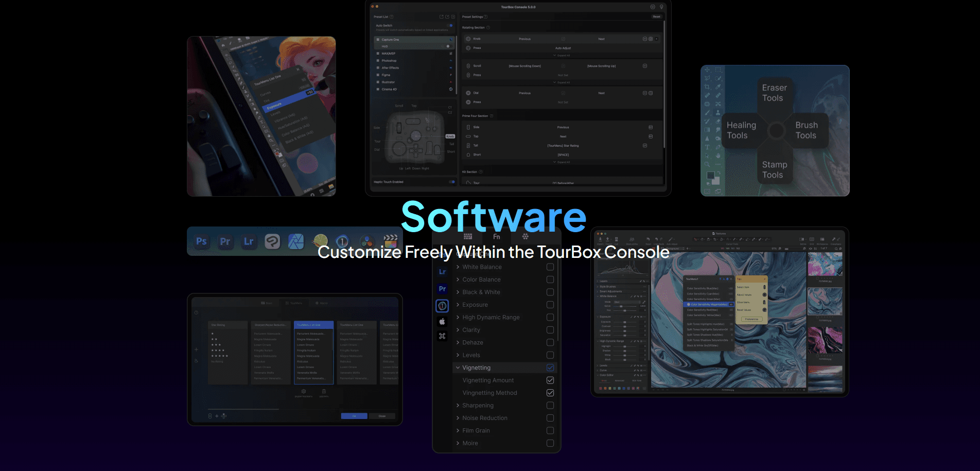Check the White Balance checkbox
The width and height of the screenshot is (980, 471).
550,267
